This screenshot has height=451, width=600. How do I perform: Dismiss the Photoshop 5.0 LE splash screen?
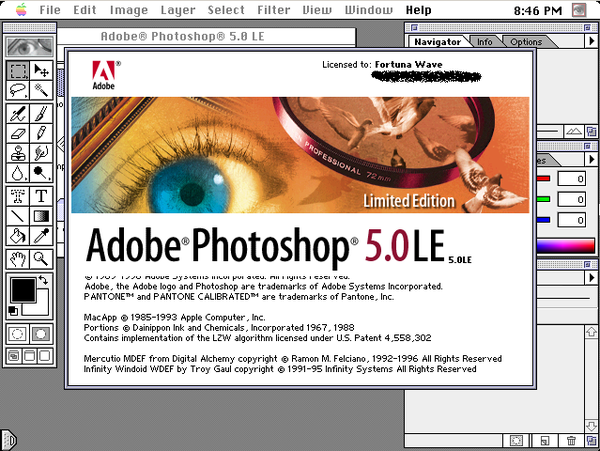tap(300, 219)
